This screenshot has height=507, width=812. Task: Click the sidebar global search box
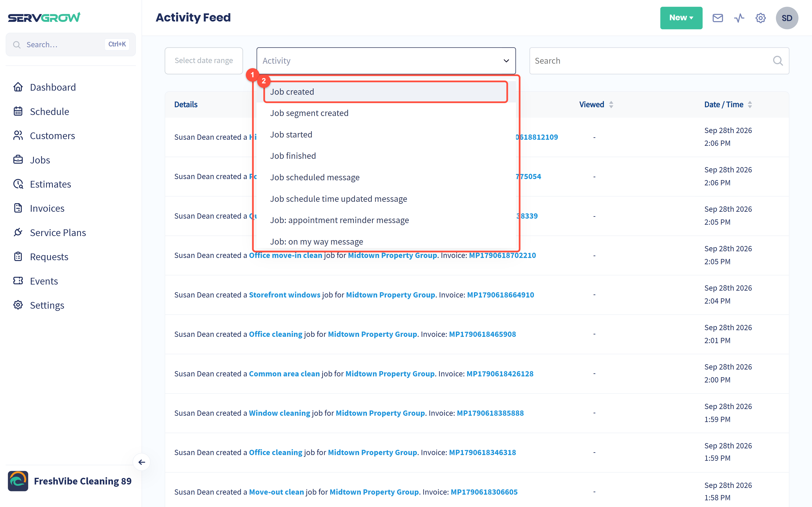71,44
